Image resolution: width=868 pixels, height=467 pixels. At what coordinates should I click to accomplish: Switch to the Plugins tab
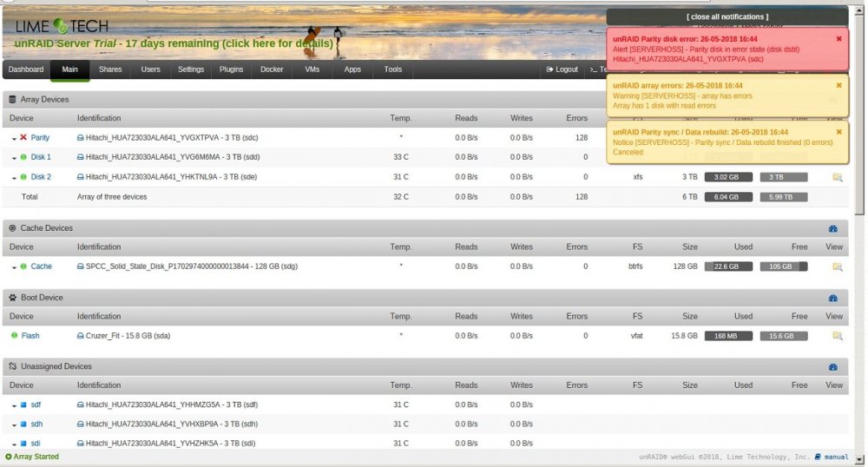[232, 69]
